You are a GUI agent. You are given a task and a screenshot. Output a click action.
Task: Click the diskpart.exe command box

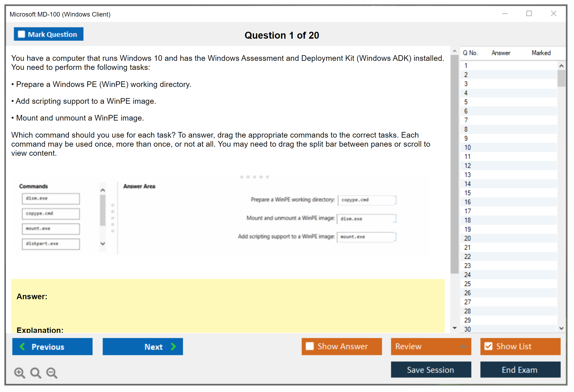51,243
